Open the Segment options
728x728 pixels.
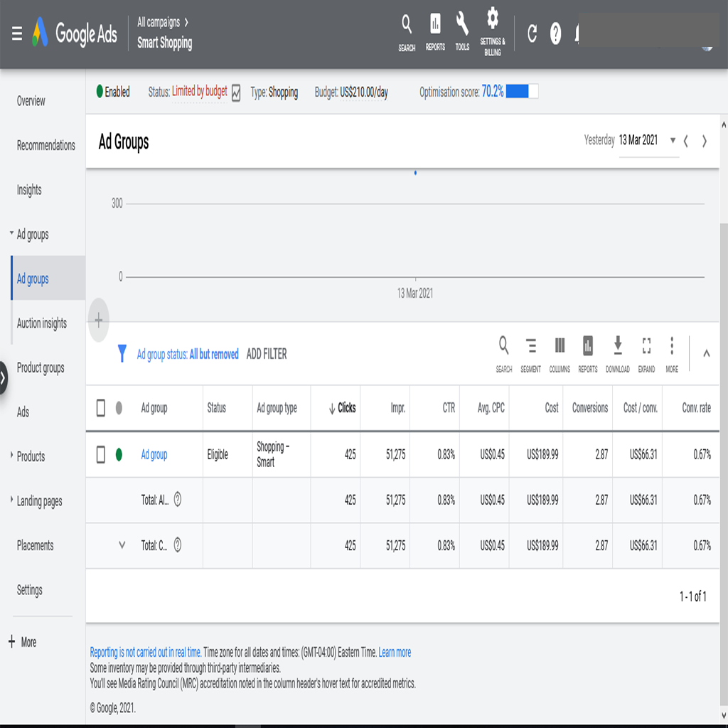click(x=530, y=354)
